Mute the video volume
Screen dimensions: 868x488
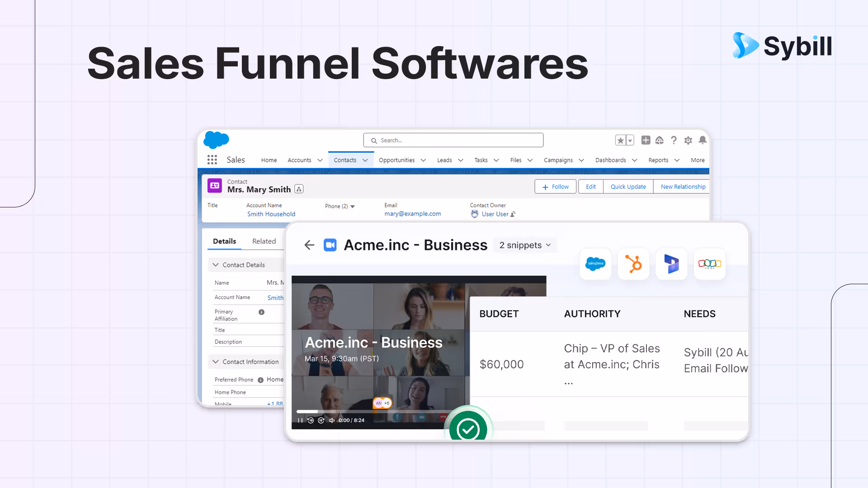[x=332, y=420]
